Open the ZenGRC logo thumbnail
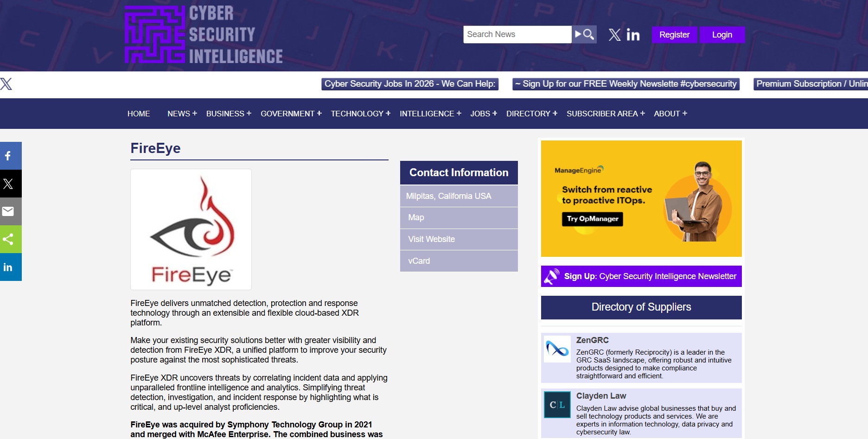The height and width of the screenshot is (439, 868). point(557,349)
